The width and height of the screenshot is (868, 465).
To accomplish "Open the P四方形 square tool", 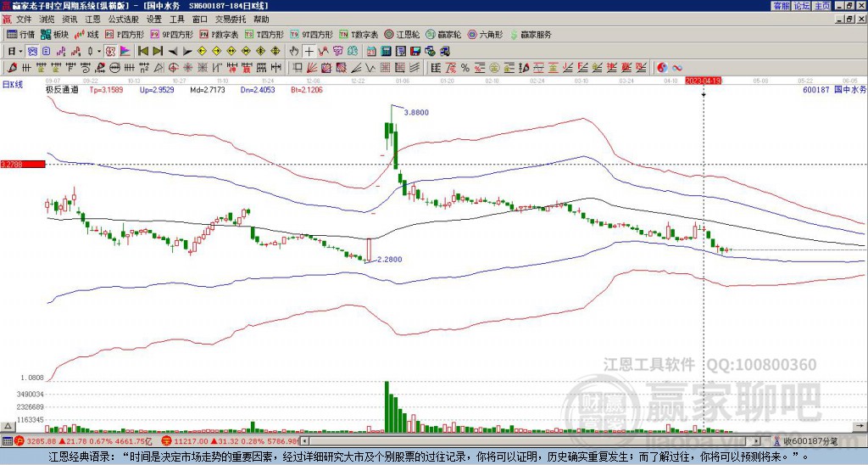I will pos(125,34).
